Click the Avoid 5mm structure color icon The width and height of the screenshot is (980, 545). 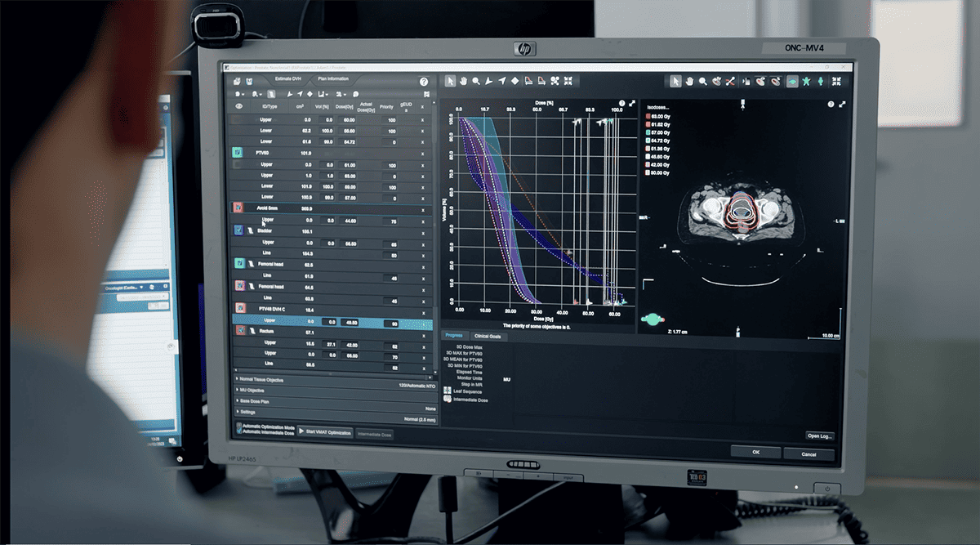click(x=239, y=209)
